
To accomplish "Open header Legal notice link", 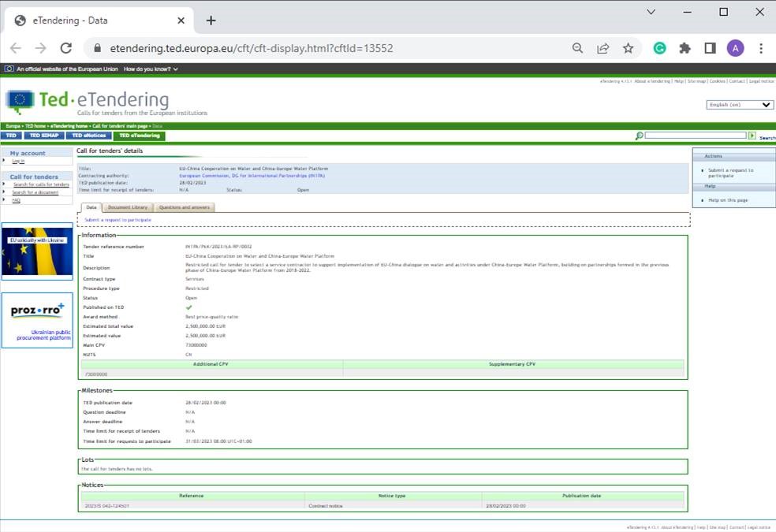I will [761, 81].
